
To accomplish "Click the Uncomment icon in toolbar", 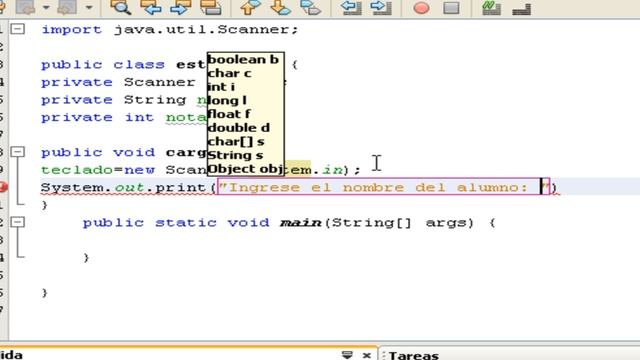I will (522, 9).
